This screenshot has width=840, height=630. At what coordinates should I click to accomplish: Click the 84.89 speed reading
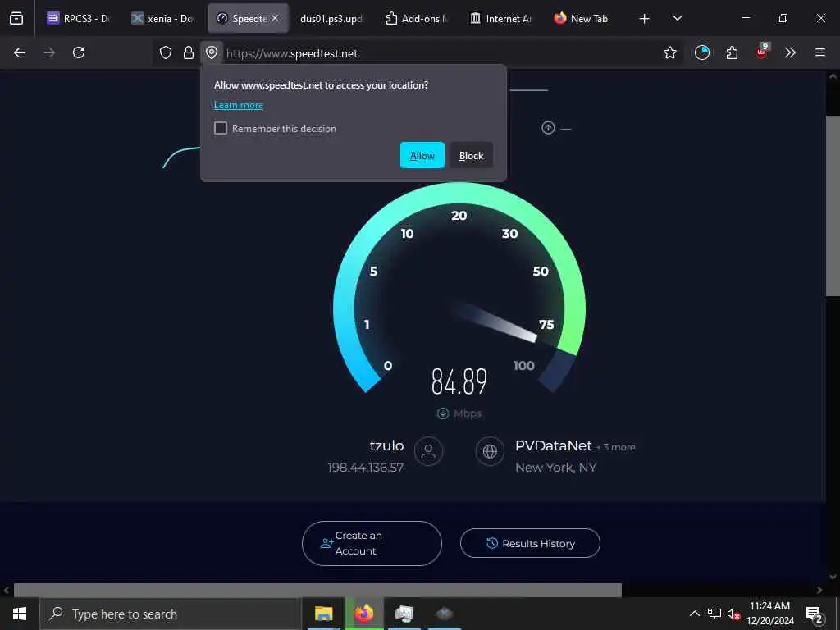click(459, 381)
